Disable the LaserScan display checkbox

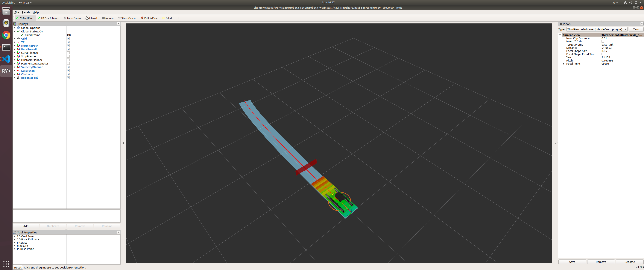pyautogui.click(x=68, y=71)
